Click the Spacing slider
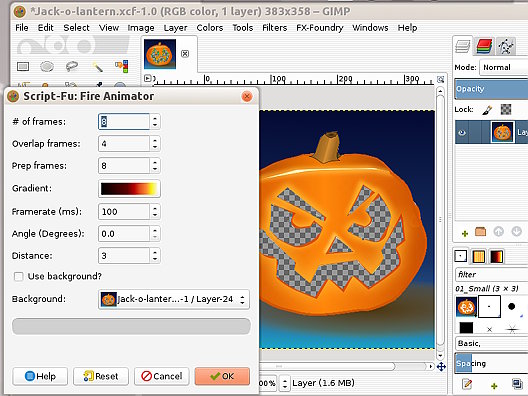 491,363
